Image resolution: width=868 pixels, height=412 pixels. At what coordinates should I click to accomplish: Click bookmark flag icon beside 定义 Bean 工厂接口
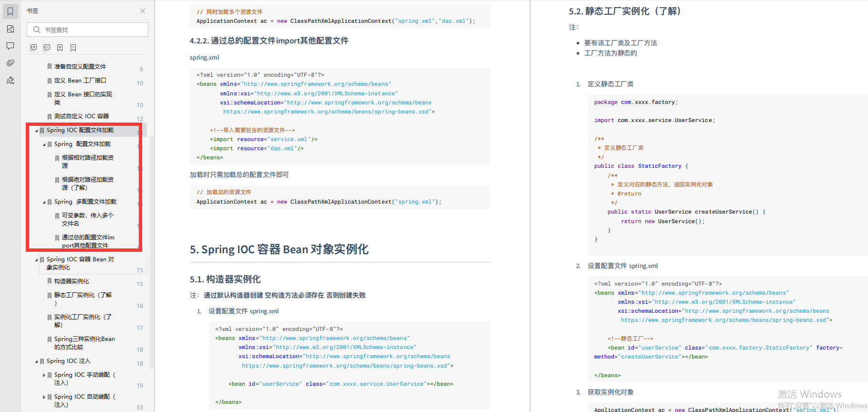point(50,81)
